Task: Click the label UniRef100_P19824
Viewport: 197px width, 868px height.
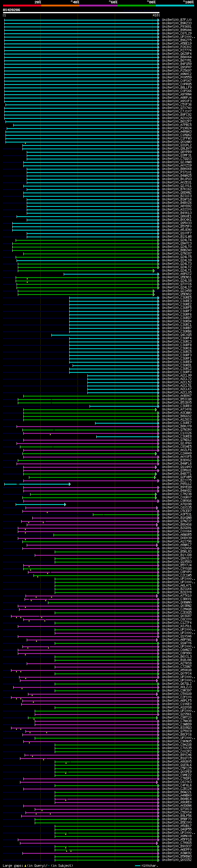Action: pos(176,128)
